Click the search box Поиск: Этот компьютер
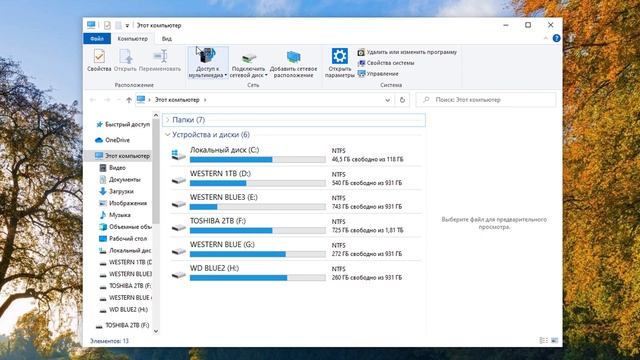Image resolution: width=640 pixels, height=360 pixels. click(x=486, y=100)
